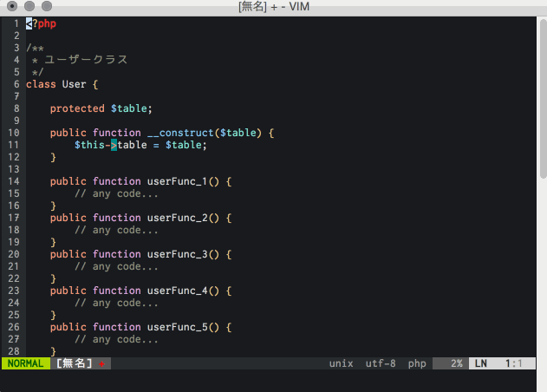The image size is (547, 392).
Task: Click userFunc_1 function name
Action: (x=177, y=181)
